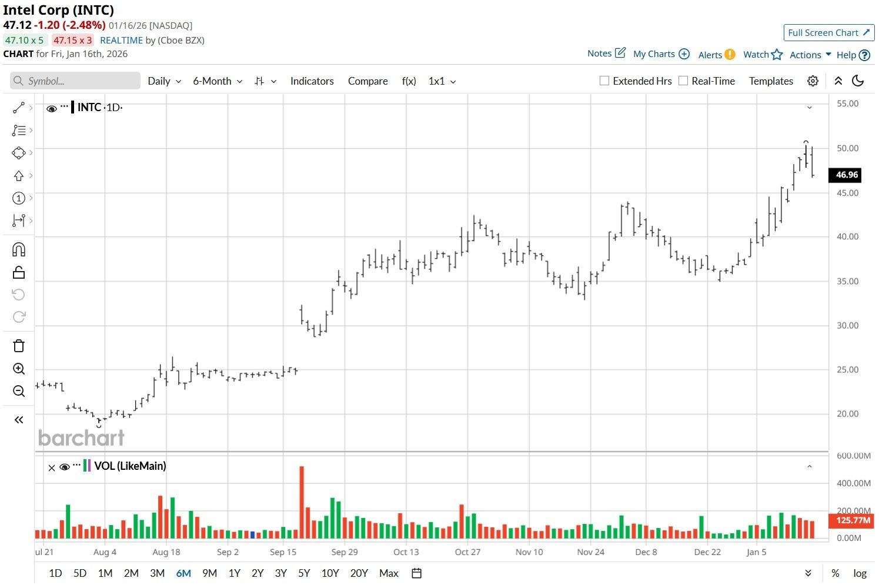Open VOL indicator options ellipsis

[x=76, y=465]
